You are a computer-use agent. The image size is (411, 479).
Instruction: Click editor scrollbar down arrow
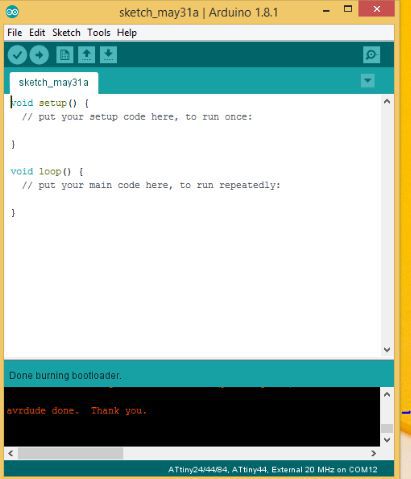[x=387, y=349]
